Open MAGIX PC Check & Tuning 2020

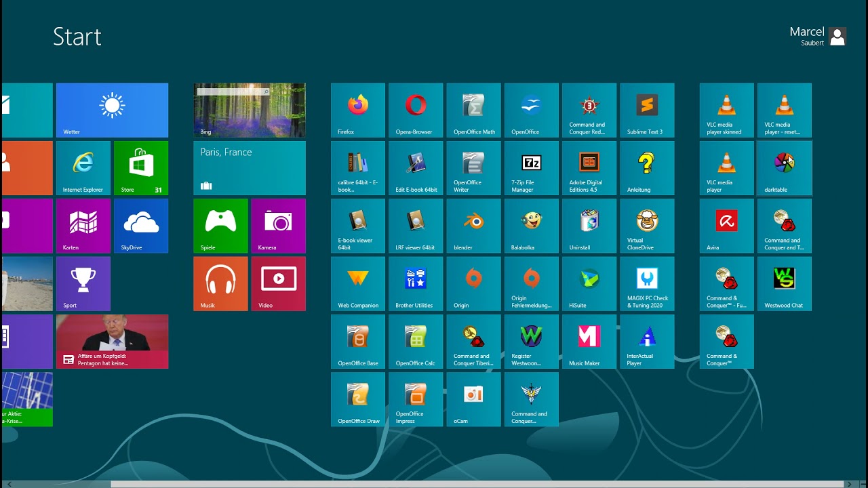tap(648, 284)
